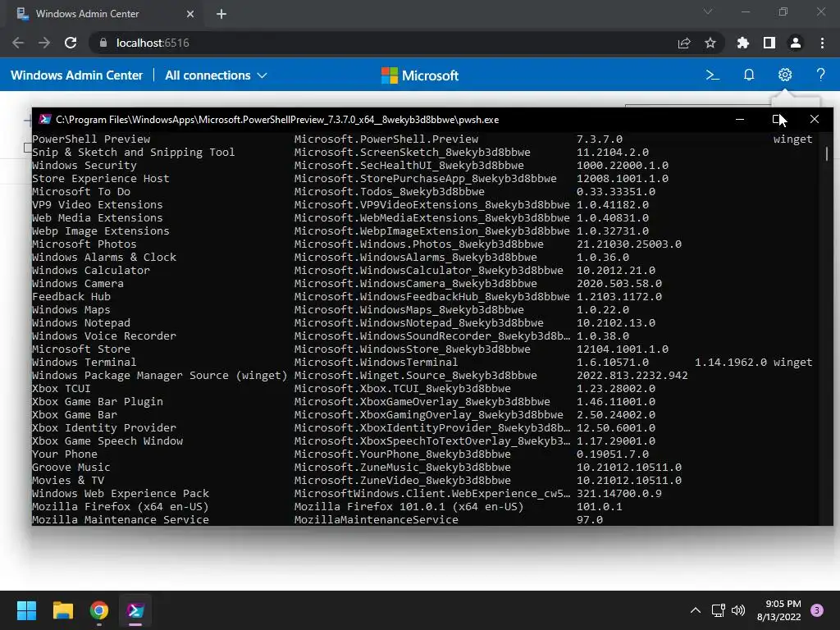Open Chrome from the taskbar
This screenshot has height=630, width=840.
click(x=99, y=610)
